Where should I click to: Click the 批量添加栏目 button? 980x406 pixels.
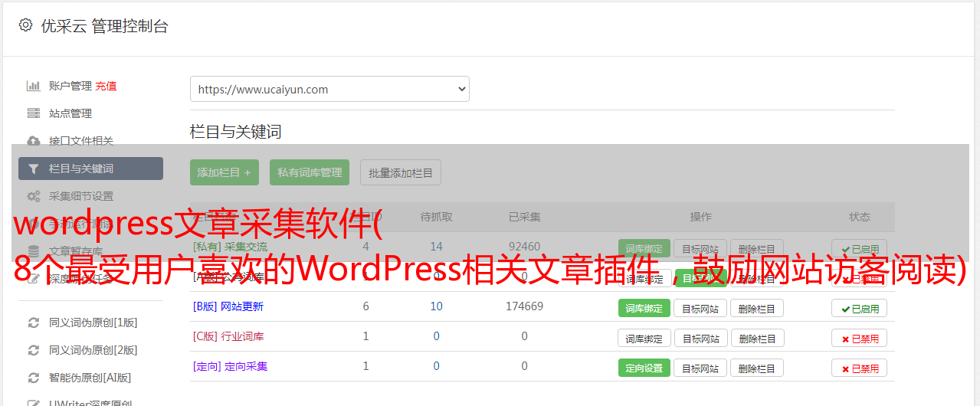tap(401, 172)
